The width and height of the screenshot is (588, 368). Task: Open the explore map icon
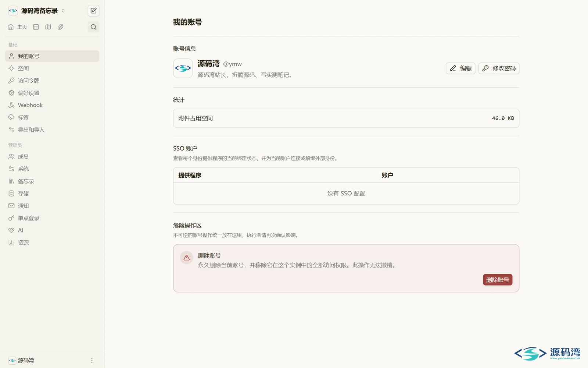(48, 27)
